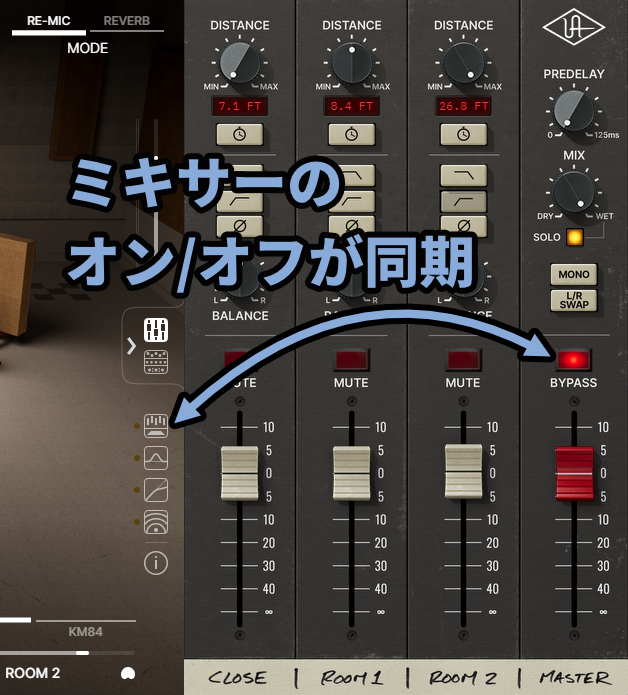Toggle the mixer section enable icon

[x=155, y=427]
